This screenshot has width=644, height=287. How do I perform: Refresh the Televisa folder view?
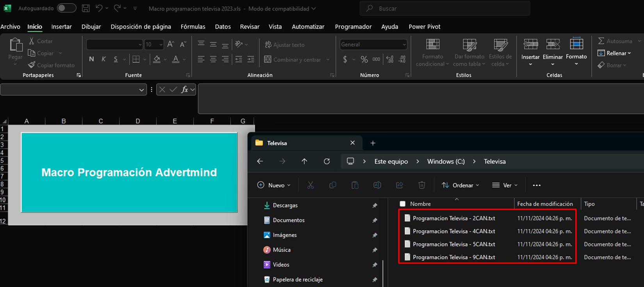point(327,161)
